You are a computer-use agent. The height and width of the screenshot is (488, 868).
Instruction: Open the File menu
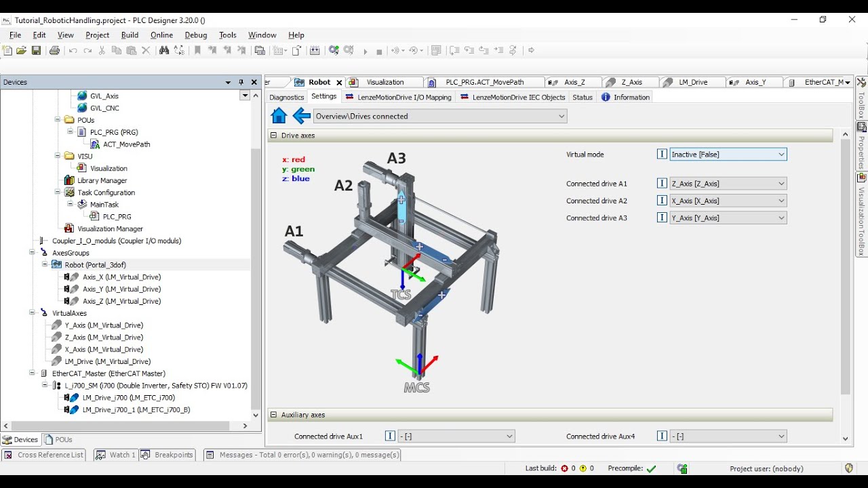click(16, 35)
